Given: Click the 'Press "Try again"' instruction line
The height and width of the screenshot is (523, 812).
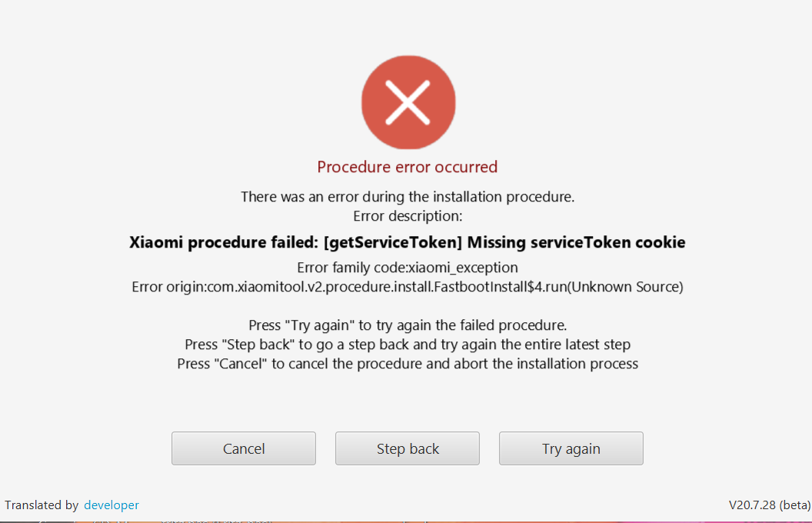Looking at the screenshot, I should [x=407, y=325].
